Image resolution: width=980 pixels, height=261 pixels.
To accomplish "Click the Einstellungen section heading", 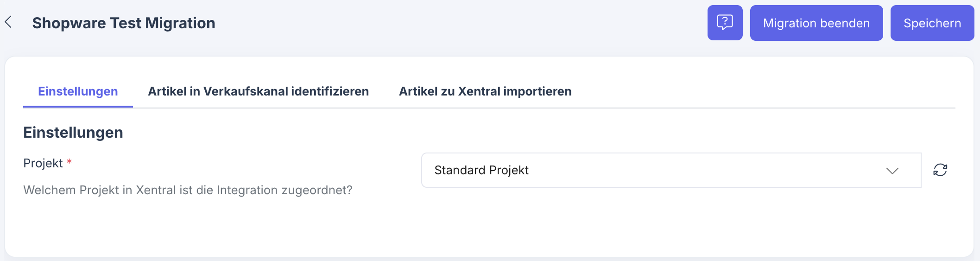I will (x=73, y=133).
